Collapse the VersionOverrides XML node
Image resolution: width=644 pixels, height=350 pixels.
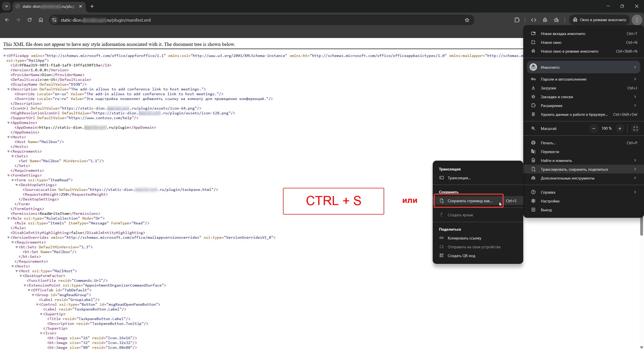pyautogui.click(x=9, y=237)
